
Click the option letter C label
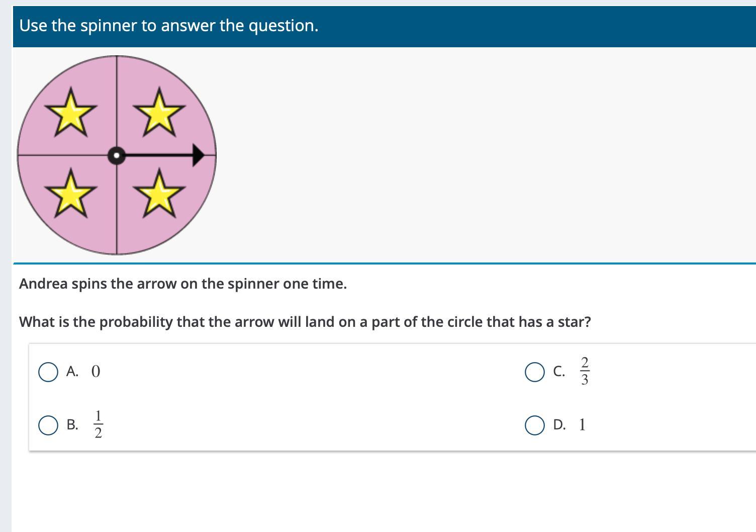pos(559,372)
